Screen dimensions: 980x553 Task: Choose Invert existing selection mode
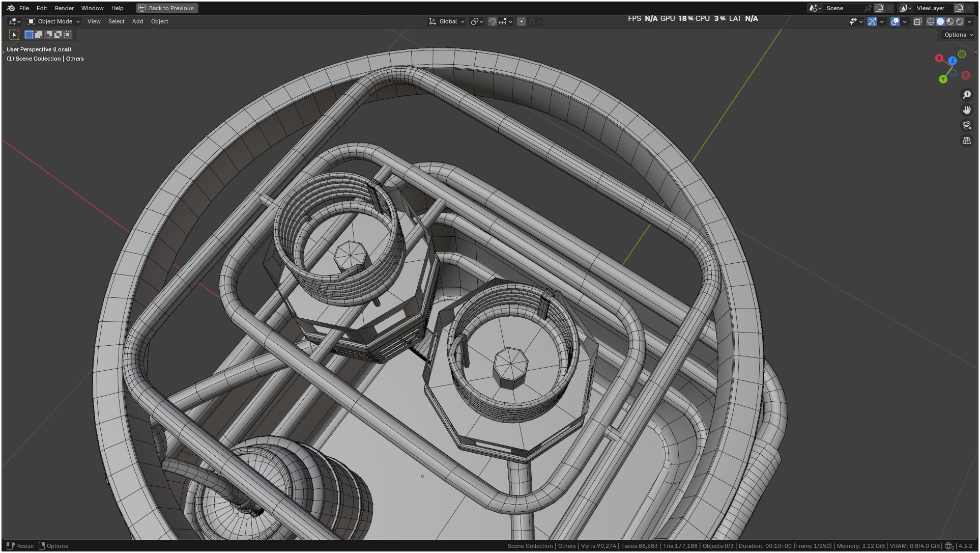pyautogui.click(x=58, y=35)
